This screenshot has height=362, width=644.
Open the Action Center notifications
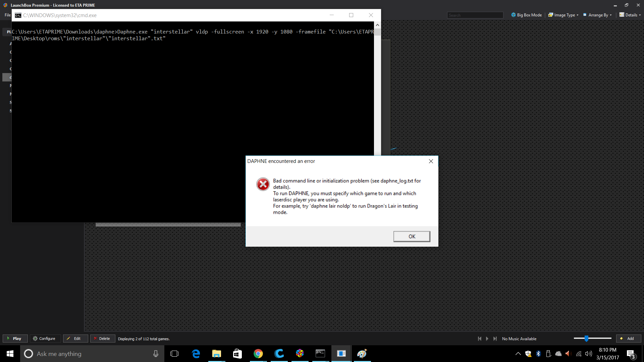pos(631,354)
